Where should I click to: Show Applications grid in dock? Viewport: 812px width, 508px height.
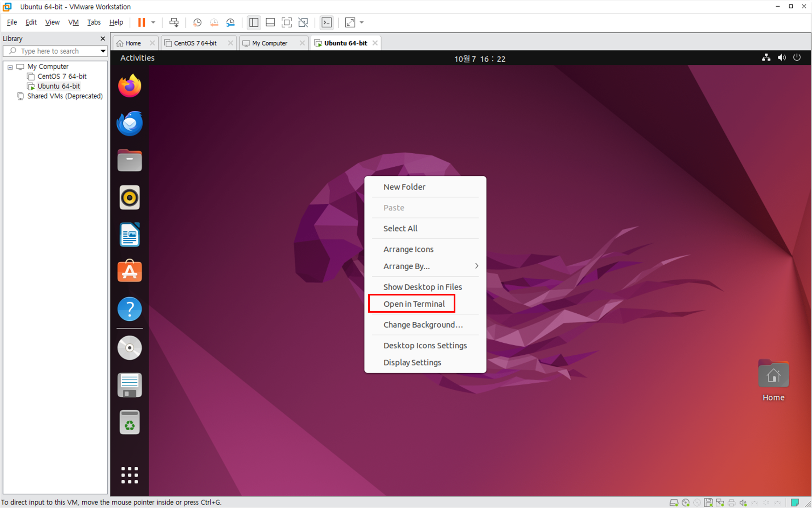130,475
